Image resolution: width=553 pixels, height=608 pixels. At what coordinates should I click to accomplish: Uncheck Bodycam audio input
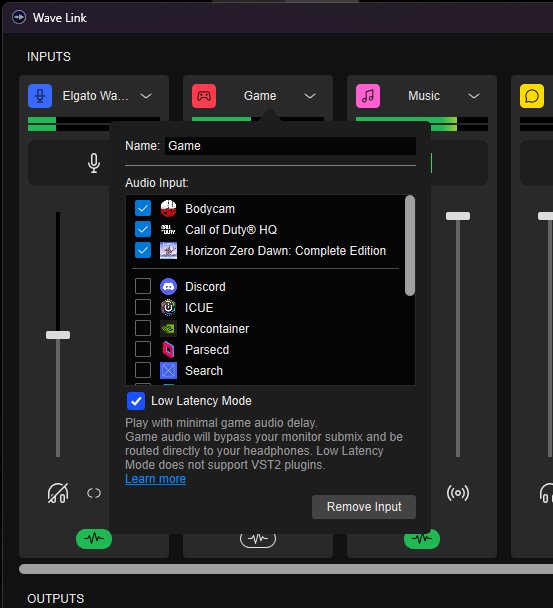pyautogui.click(x=143, y=208)
